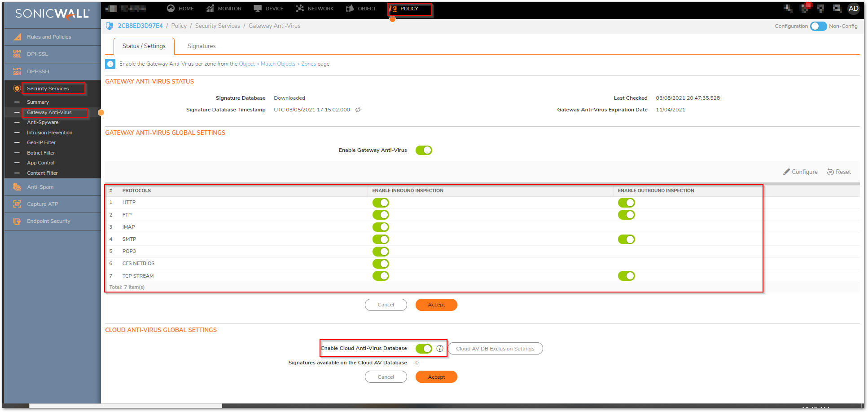Click the Configure pencil button
The image size is (868, 412).
(800, 172)
